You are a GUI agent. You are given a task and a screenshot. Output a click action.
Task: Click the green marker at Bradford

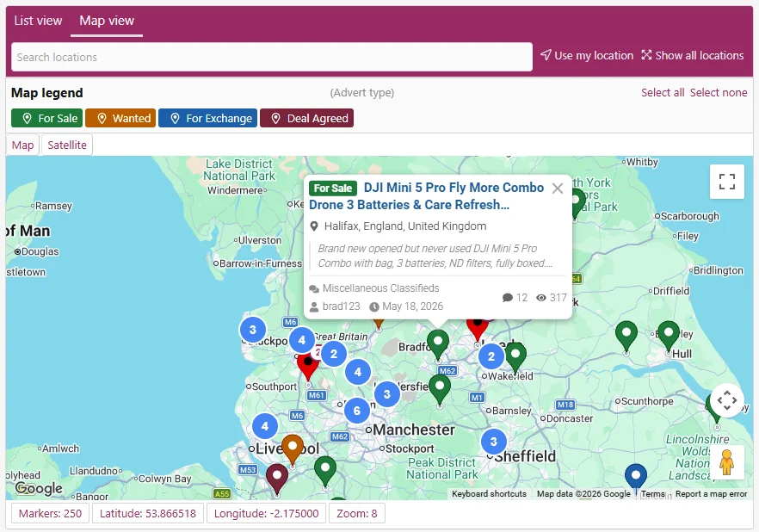438,343
